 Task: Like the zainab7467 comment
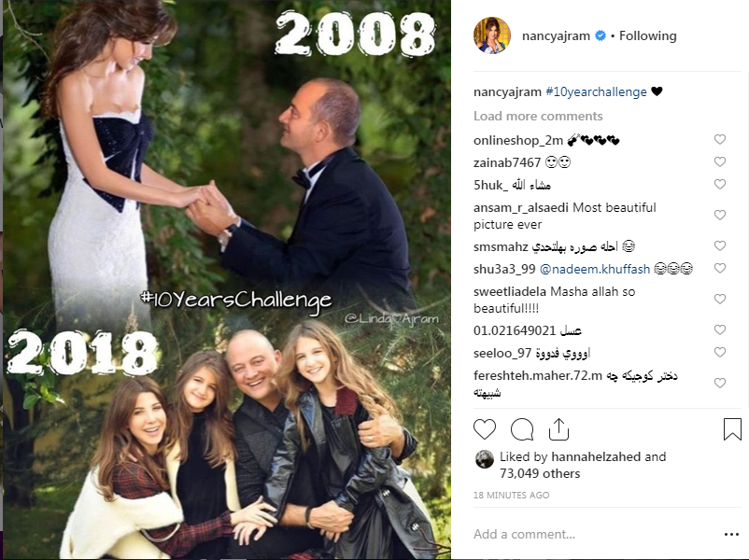pos(720,161)
